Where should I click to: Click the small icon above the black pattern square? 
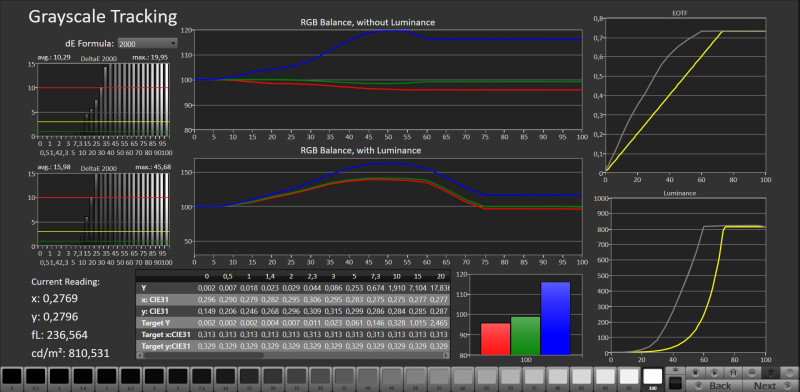676,370
